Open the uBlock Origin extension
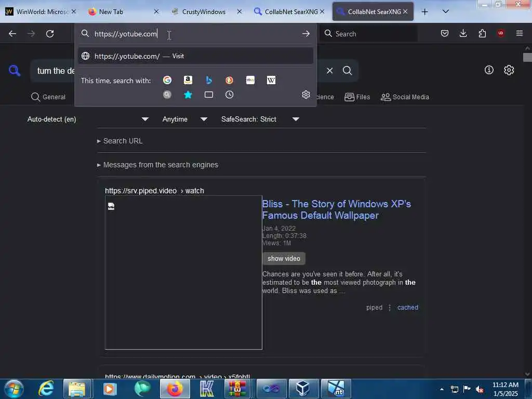This screenshot has height=399, width=532. [x=501, y=33]
